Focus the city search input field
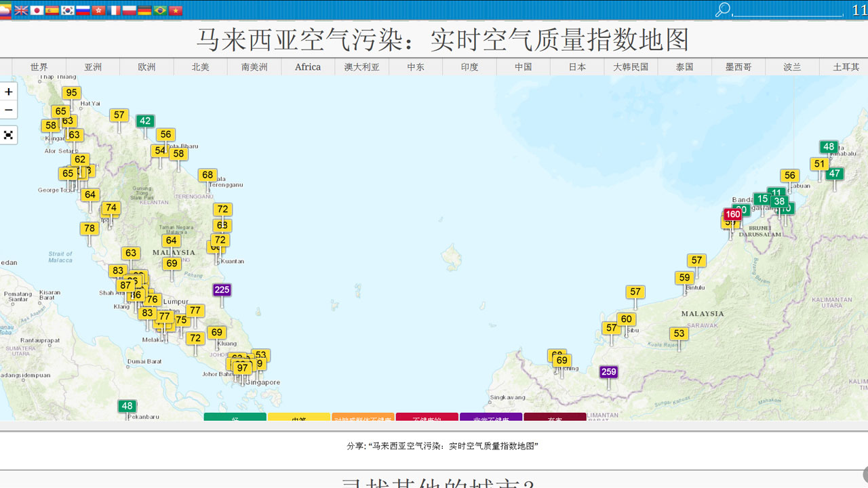 click(x=787, y=9)
